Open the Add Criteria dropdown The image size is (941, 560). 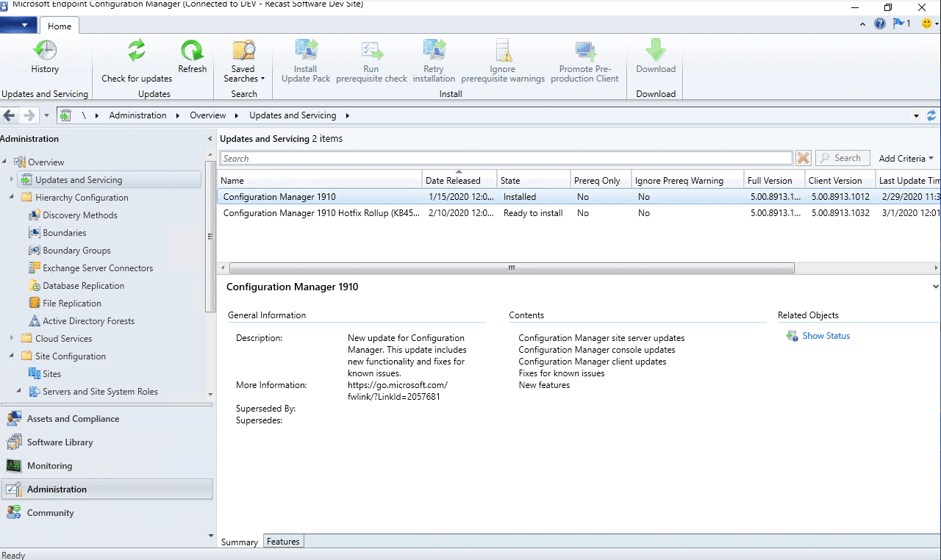[x=905, y=158]
